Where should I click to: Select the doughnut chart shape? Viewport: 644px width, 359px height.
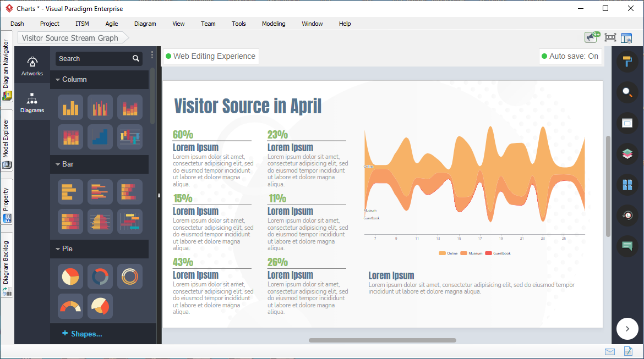[x=100, y=277]
